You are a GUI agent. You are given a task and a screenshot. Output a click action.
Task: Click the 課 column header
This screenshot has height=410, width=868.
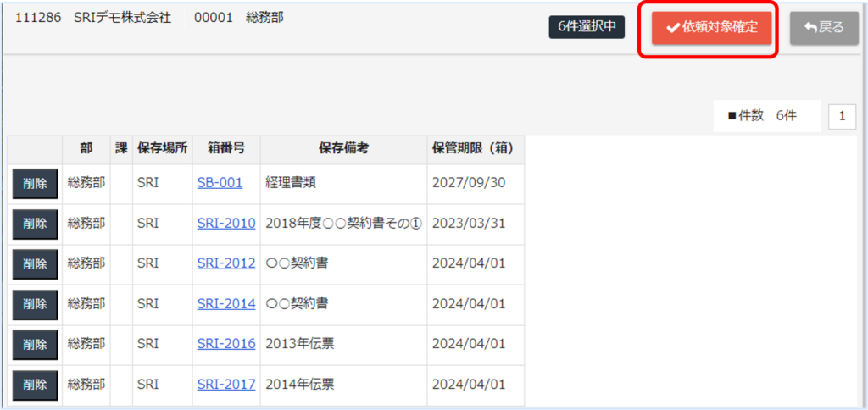[x=121, y=149]
